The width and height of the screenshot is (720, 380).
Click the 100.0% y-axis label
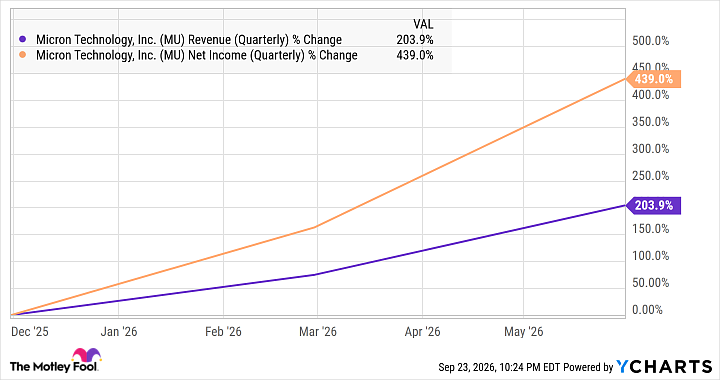coord(650,256)
